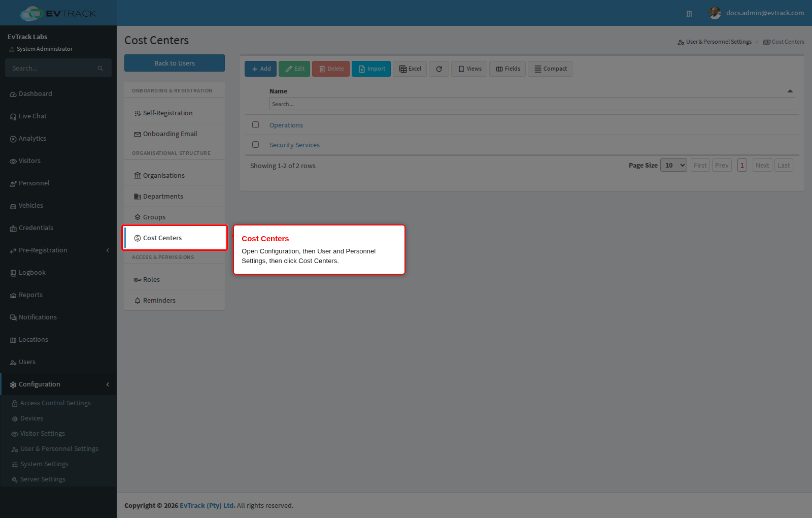Open the Operations cost center link

(286, 125)
